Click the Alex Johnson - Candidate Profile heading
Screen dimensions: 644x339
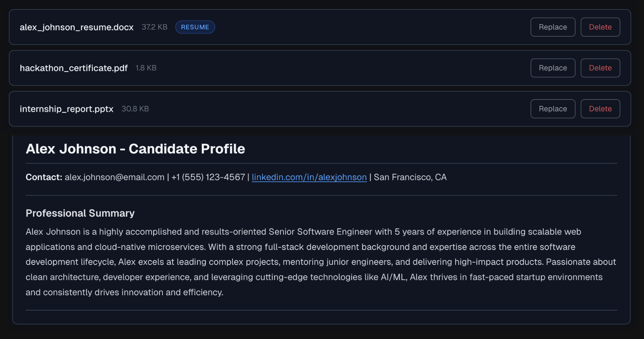tap(135, 149)
